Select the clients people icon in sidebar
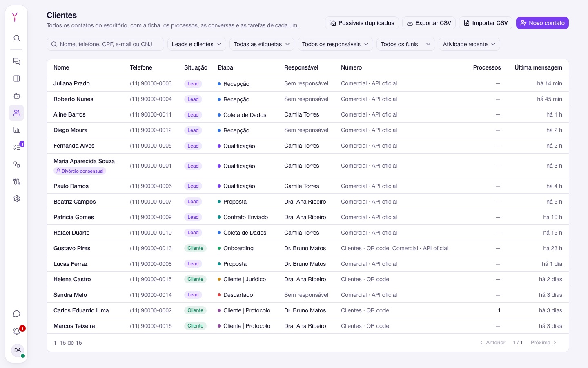 click(x=17, y=113)
